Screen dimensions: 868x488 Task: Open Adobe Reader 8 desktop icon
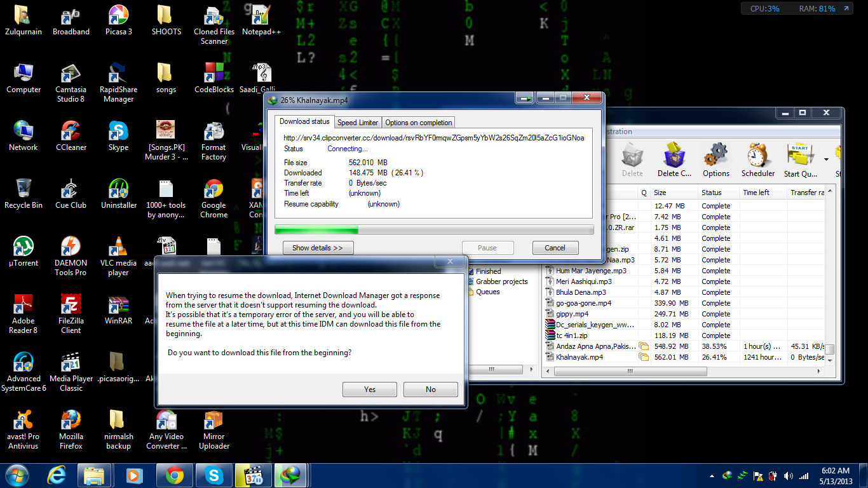pos(24,314)
